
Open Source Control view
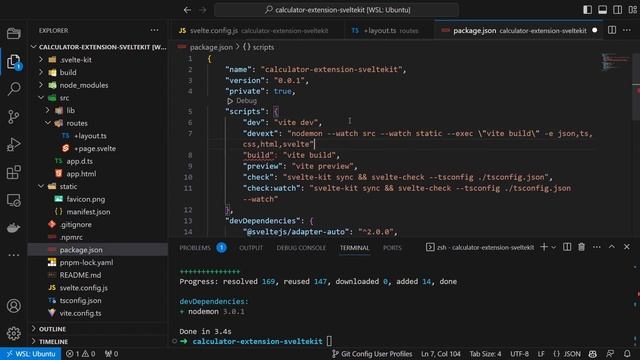point(13,117)
